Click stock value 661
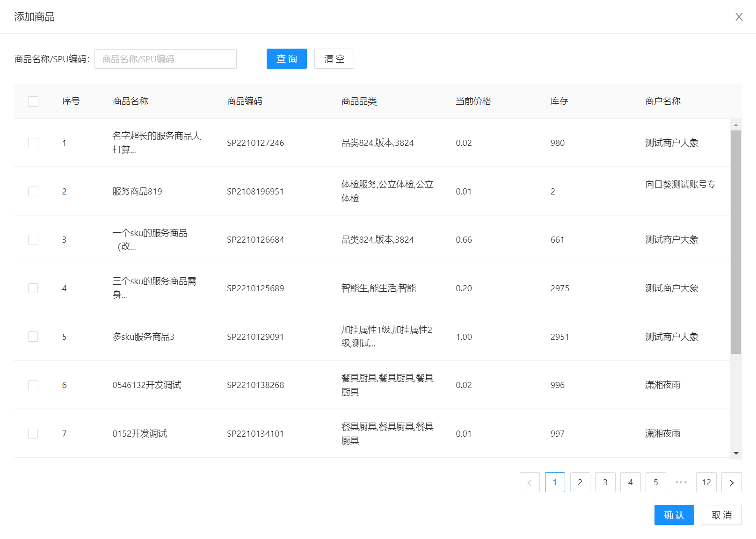This screenshot has width=756, height=539. click(558, 240)
